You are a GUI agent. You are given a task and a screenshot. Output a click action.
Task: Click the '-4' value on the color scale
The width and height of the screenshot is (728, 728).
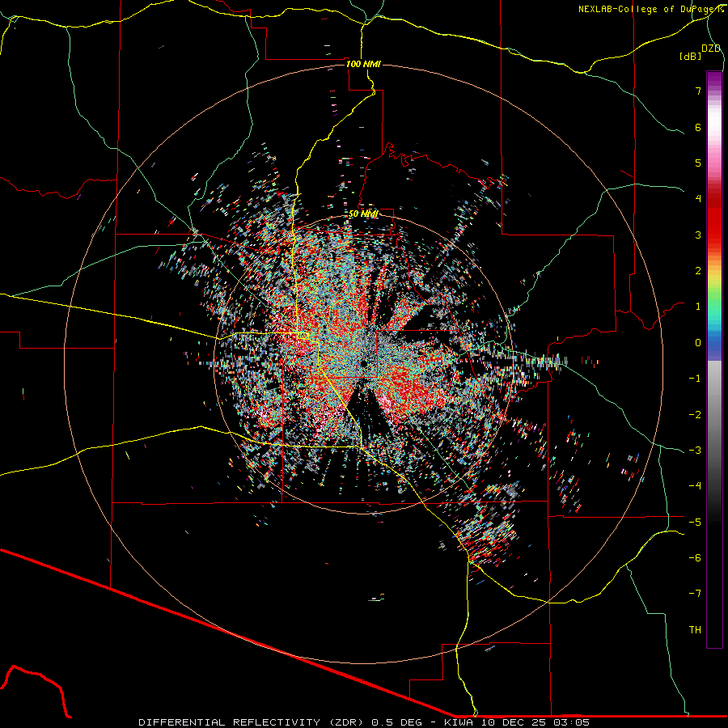(695, 485)
